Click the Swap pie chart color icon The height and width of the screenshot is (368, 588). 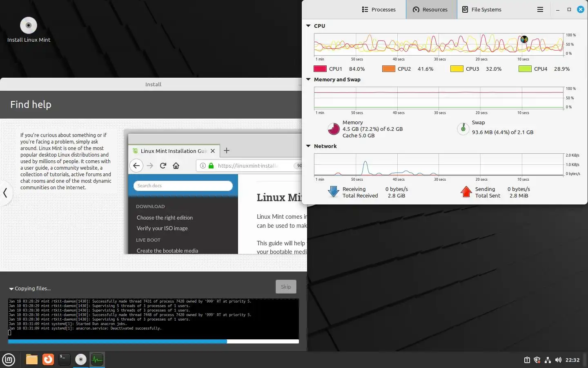pyautogui.click(x=463, y=129)
